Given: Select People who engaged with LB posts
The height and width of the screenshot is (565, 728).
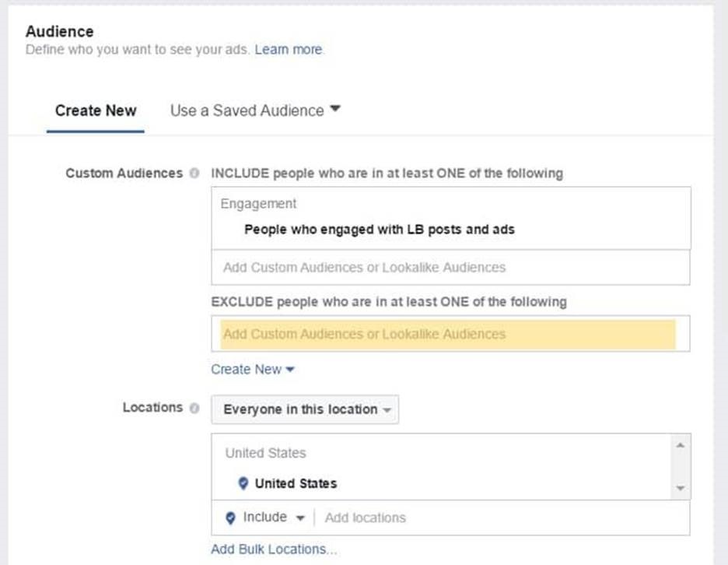Looking at the screenshot, I should click(x=379, y=230).
